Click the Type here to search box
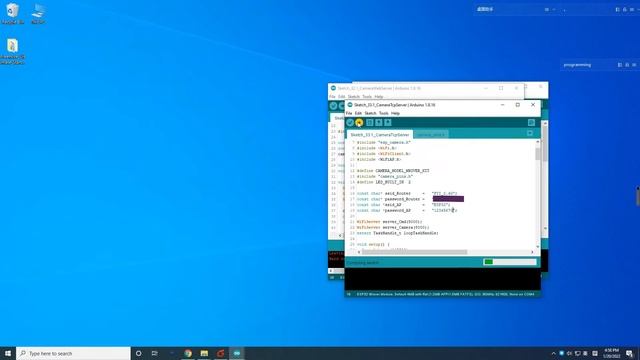The width and height of the screenshot is (640, 360). pos(73,353)
